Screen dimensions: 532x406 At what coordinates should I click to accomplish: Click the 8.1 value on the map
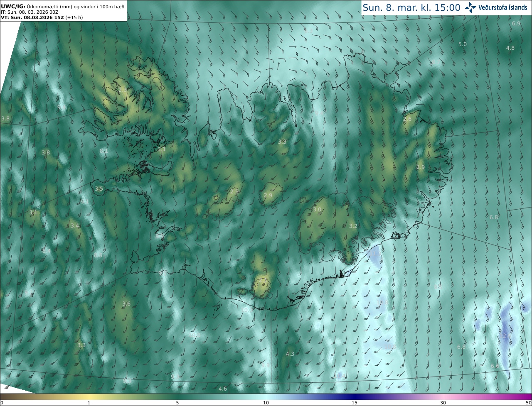pyautogui.click(x=104, y=151)
